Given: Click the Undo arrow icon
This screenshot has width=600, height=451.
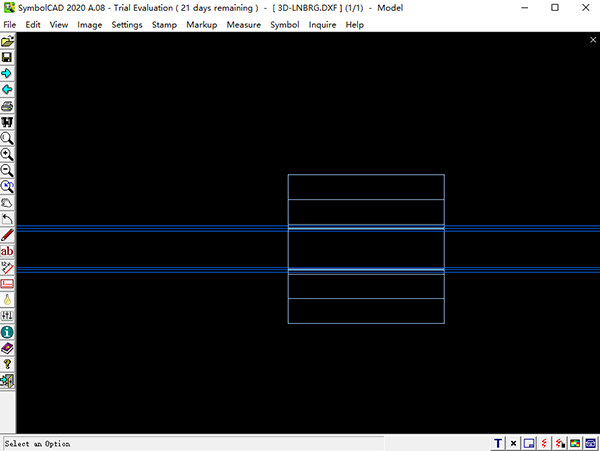Looking at the screenshot, I should tap(8, 218).
